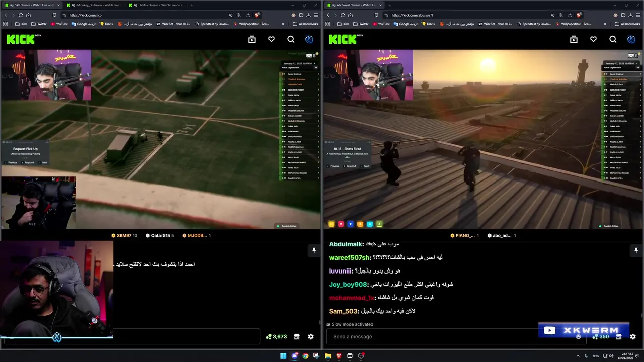Open chat settings gear in right window
644x362 pixels.
(x=633, y=337)
